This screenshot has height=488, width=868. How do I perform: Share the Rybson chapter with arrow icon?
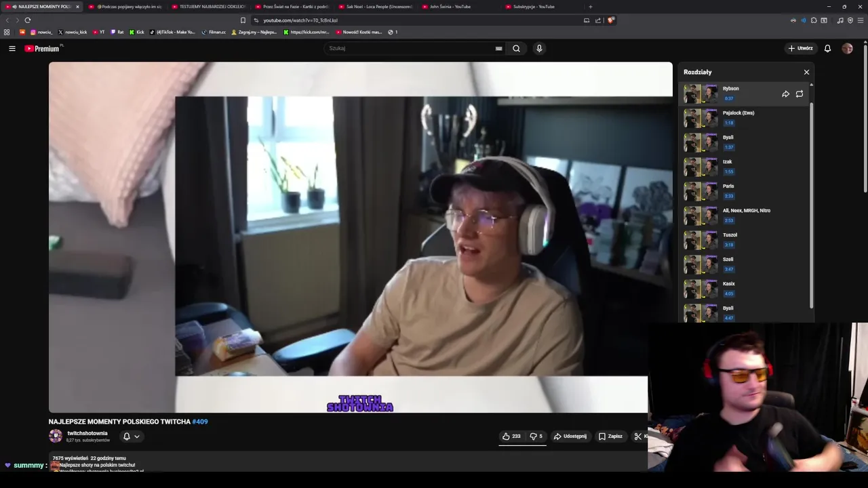pyautogui.click(x=785, y=94)
